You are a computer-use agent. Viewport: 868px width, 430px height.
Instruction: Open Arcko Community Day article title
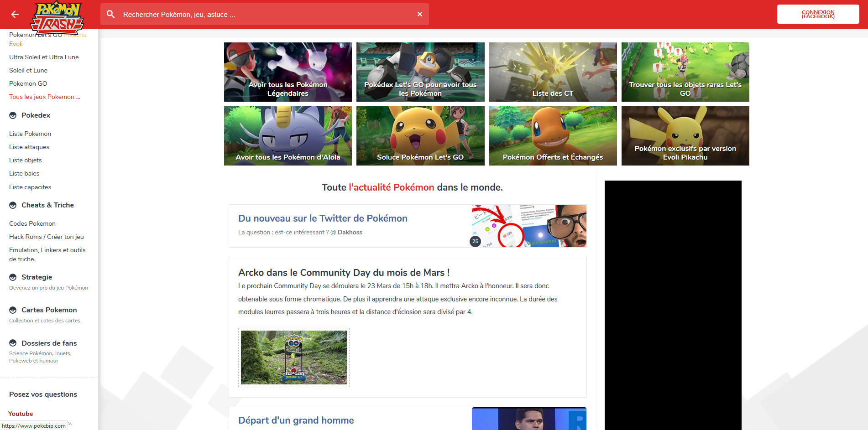tap(344, 273)
